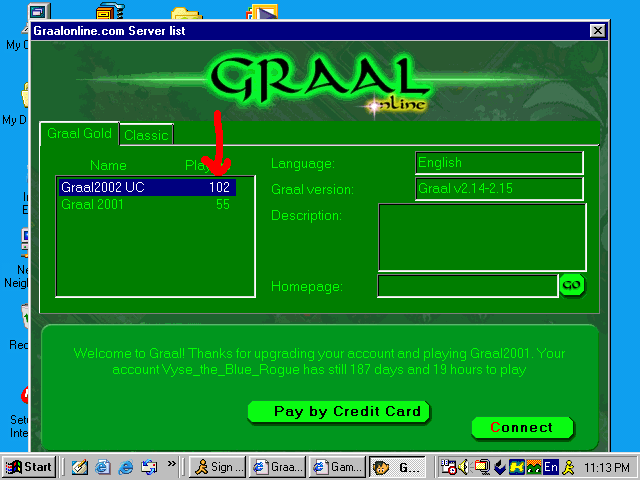Select the Graal 2001 server row
640x480 pixels.
point(147,204)
